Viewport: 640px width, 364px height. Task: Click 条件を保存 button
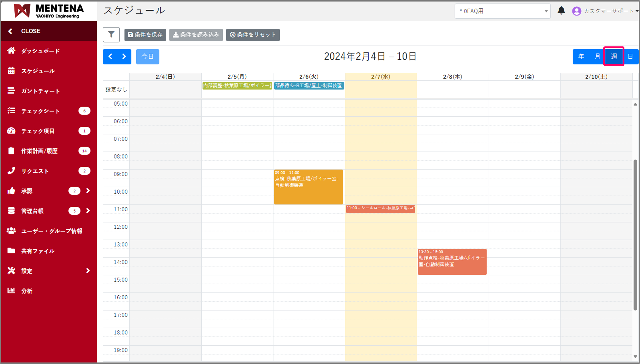145,35
